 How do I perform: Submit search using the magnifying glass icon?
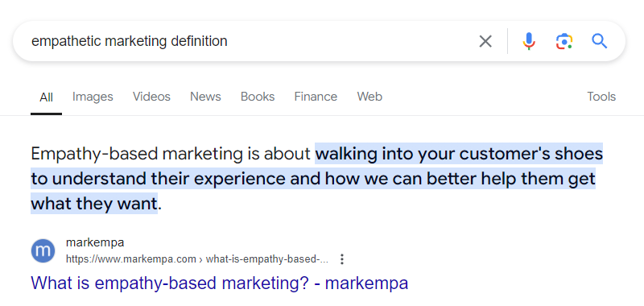pos(600,41)
